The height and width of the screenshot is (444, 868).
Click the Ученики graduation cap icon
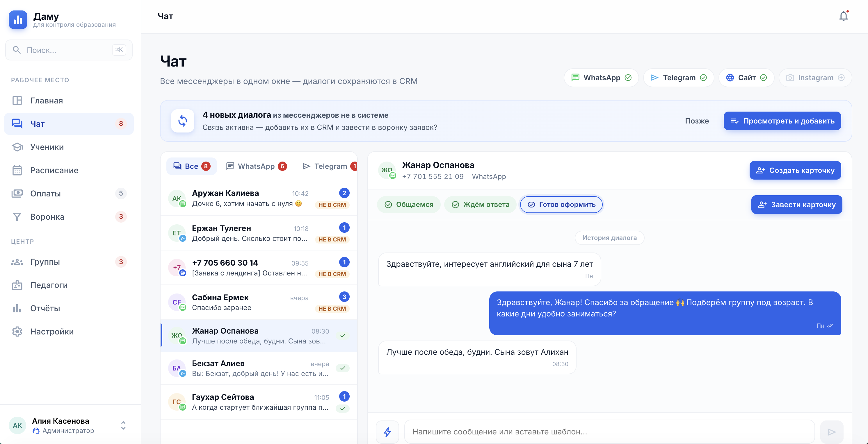pos(17,147)
